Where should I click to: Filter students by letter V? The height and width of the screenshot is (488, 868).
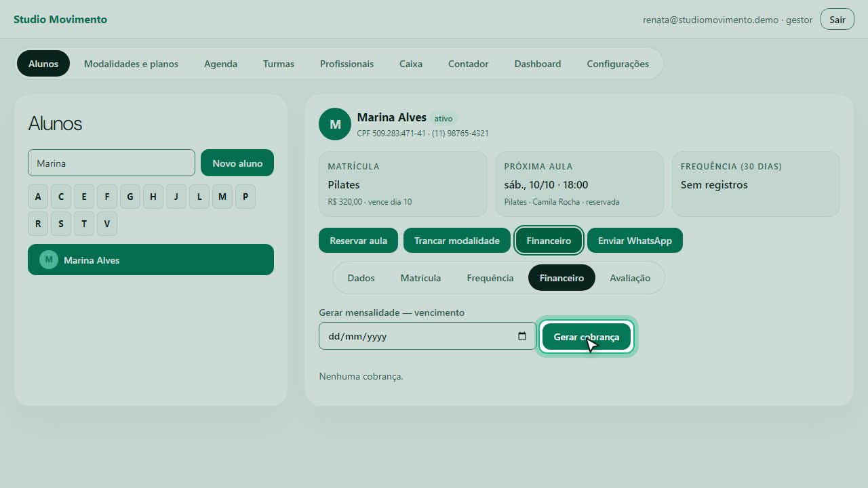(107, 224)
